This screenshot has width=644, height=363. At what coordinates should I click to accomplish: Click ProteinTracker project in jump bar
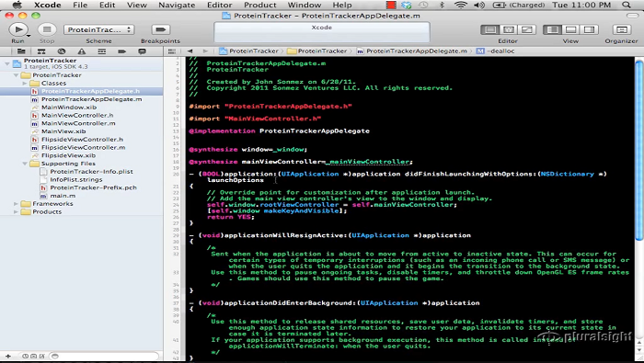click(249, 51)
